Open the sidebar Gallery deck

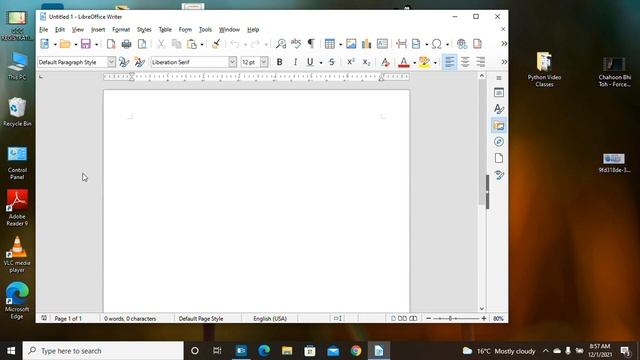(x=499, y=126)
